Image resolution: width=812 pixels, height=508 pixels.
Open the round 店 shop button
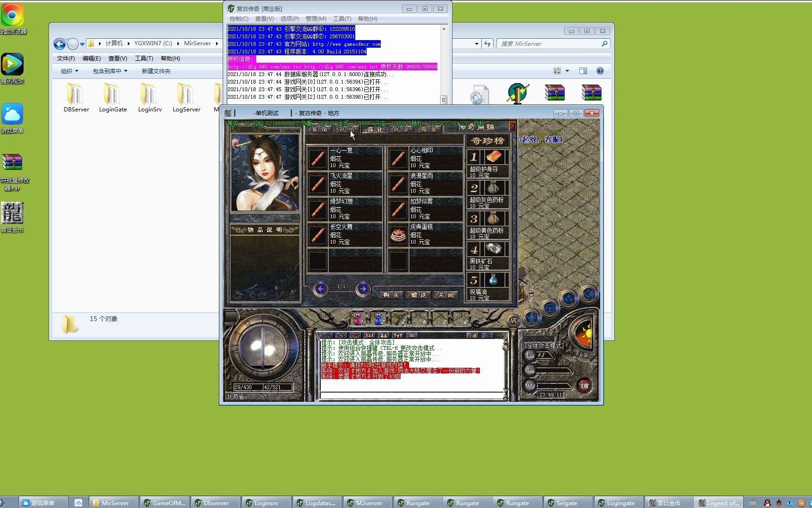(513, 320)
